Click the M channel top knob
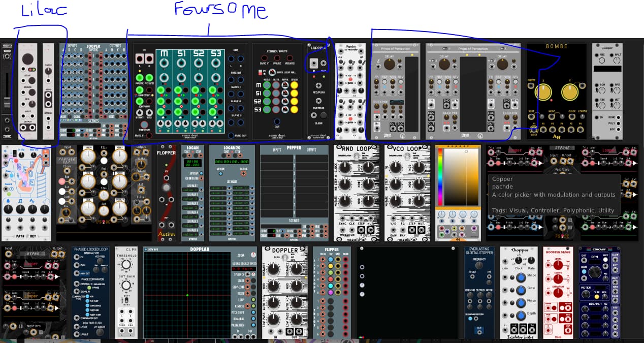 pos(164,63)
